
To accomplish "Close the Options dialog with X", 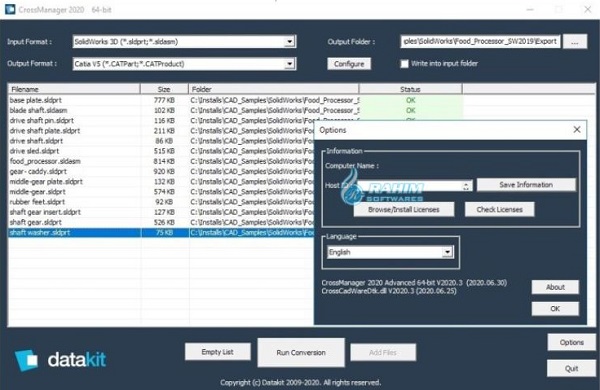I will click(x=577, y=130).
